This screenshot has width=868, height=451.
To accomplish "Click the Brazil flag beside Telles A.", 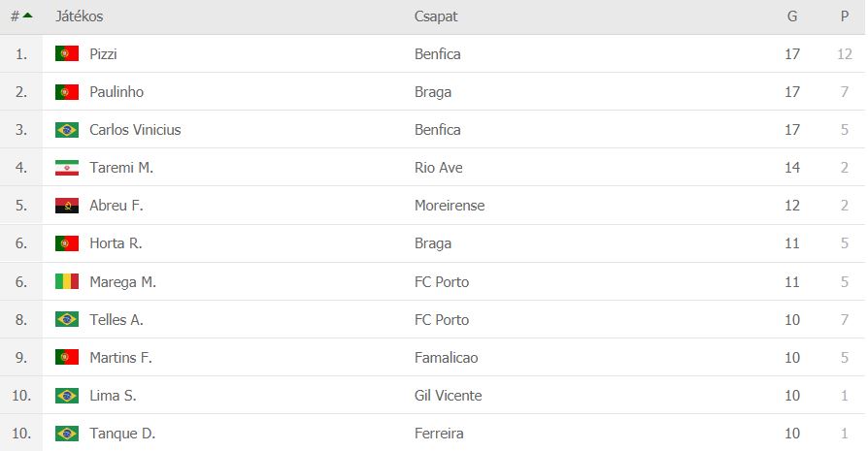I will click(x=67, y=320).
